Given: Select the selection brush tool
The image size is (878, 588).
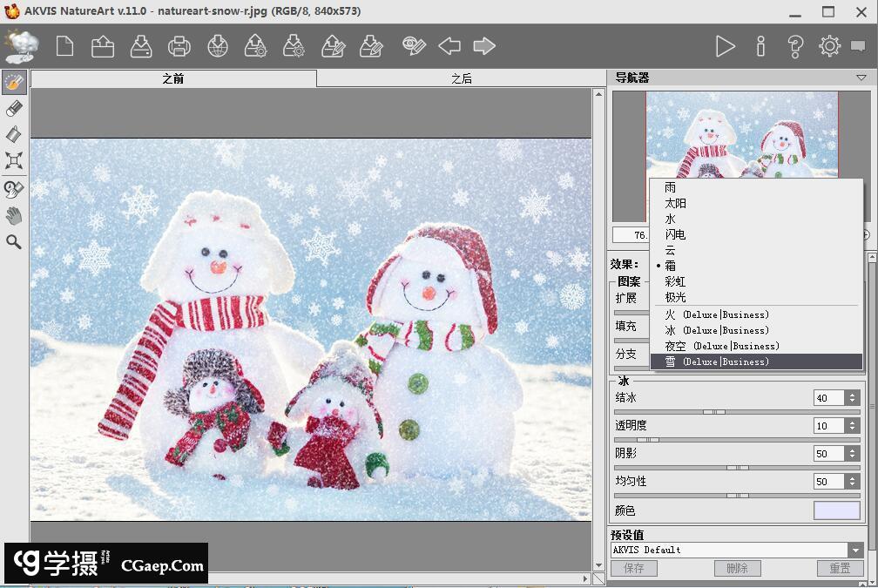Looking at the screenshot, I should (x=14, y=83).
